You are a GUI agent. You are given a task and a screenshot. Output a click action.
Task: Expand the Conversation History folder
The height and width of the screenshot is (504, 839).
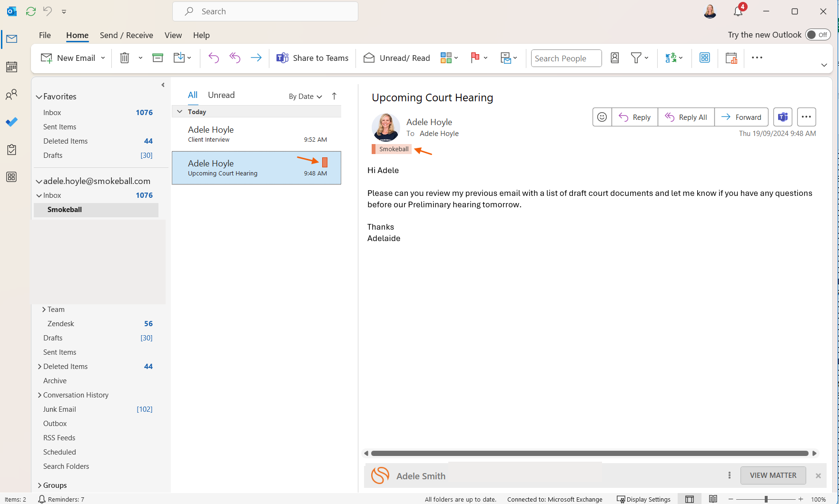coord(39,395)
